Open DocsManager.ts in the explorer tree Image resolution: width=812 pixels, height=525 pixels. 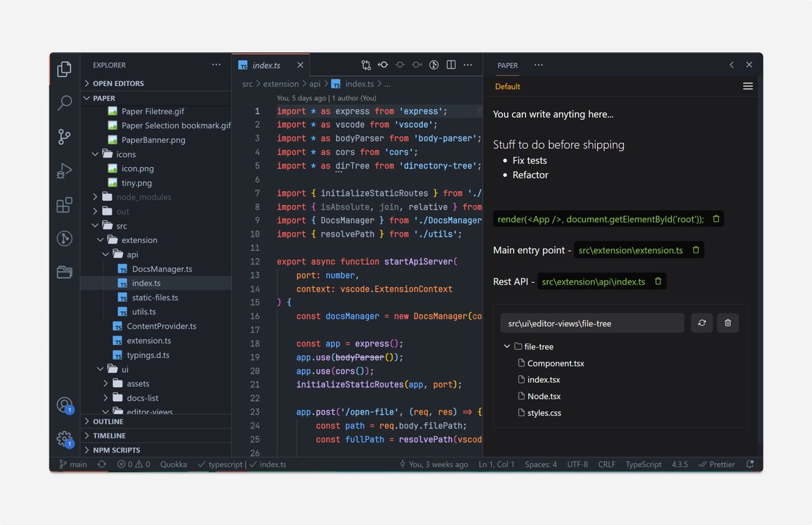162,269
